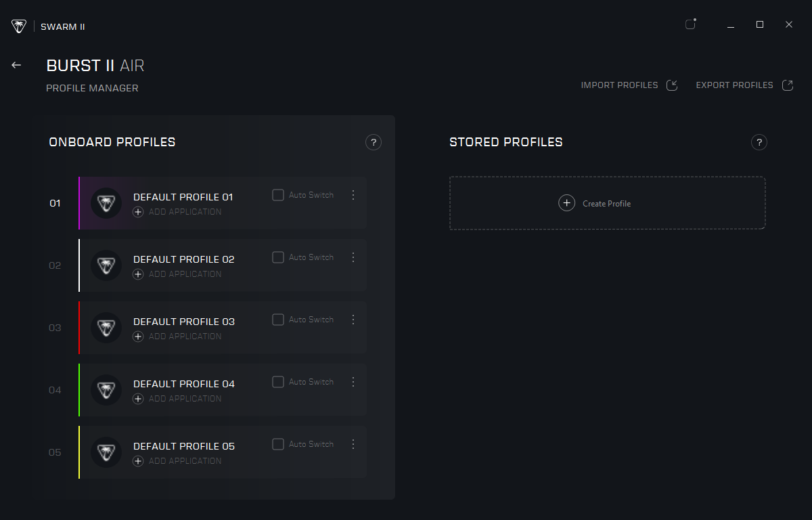The width and height of the screenshot is (812, 520).
Task: Click Add Application text for Profile 04
Action: pyautogui.click(x=185, y=399)
